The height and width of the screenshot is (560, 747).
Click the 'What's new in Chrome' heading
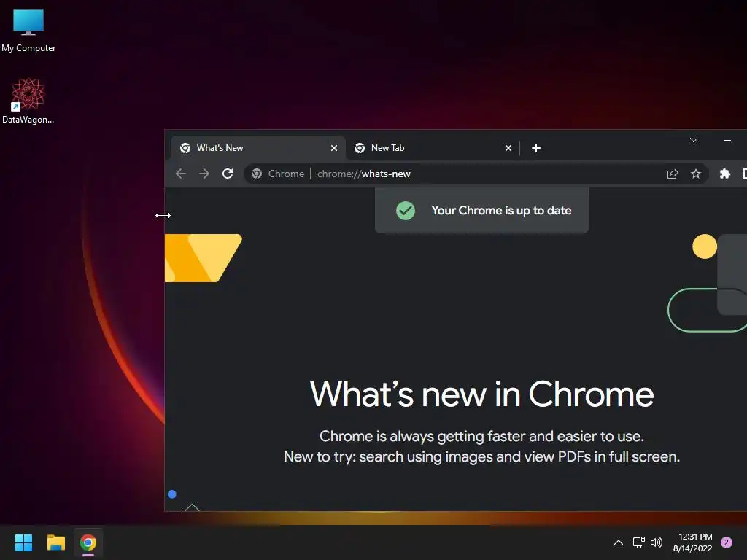click(x=481, y=394)
